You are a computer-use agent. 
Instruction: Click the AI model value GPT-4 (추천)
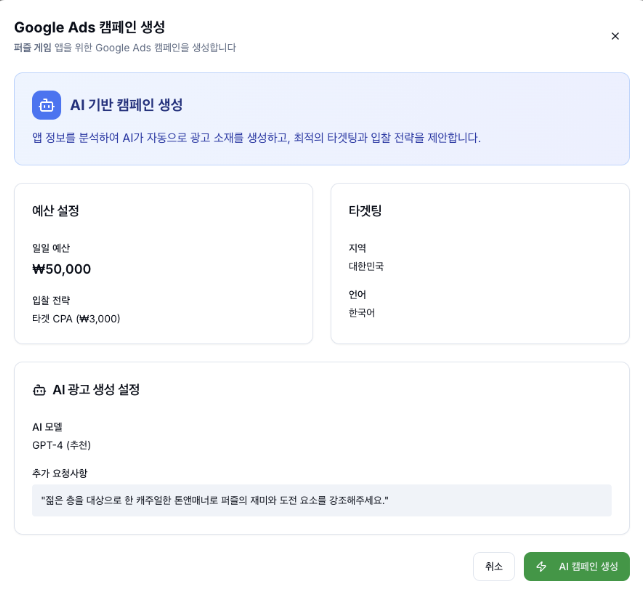coord(62,445)
